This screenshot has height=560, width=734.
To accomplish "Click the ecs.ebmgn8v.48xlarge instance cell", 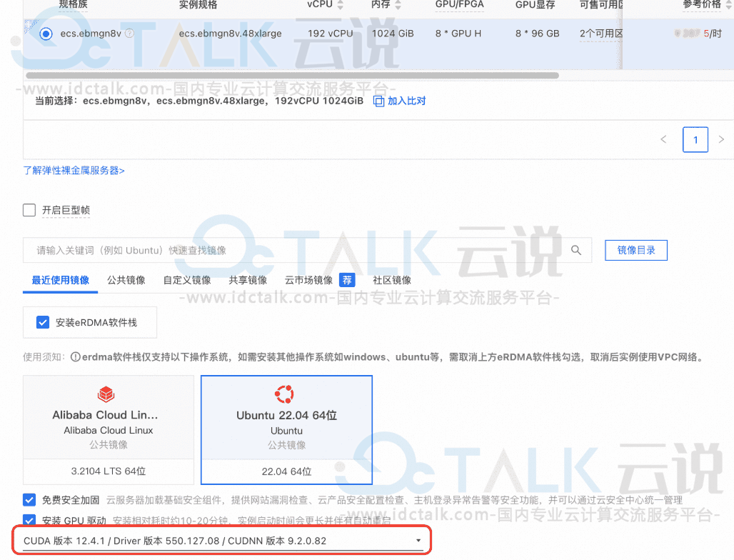I will [x=231, y=34].
